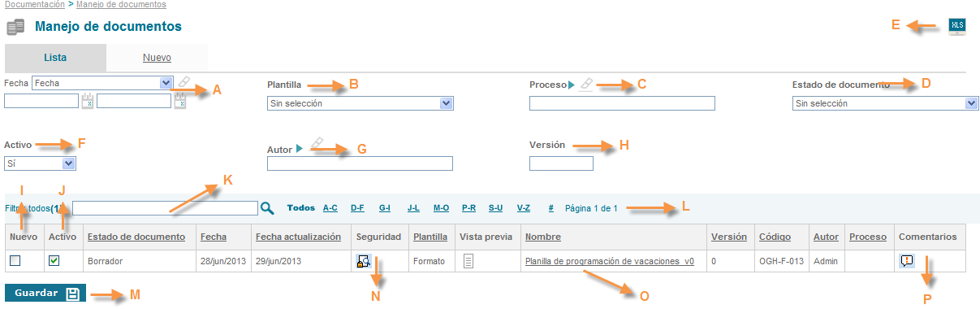Expand the Estado de documento dropdown
Screen dimensions: 980x309
[x=885, y=103]
